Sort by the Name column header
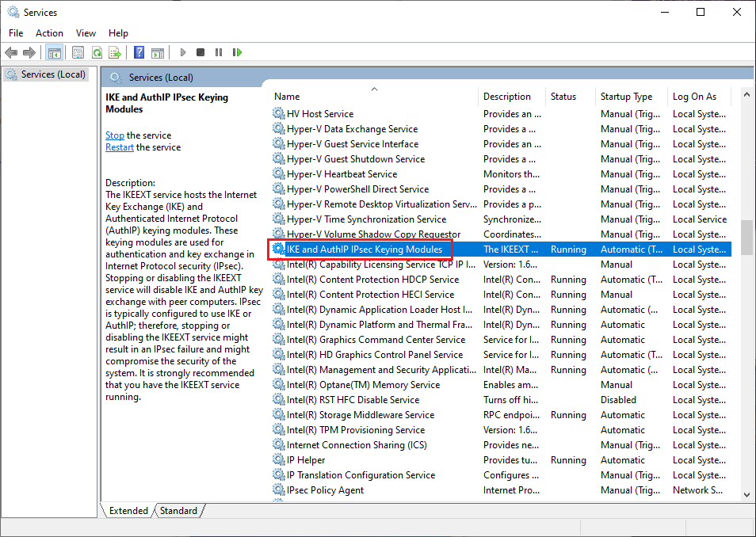The height and width of the screenshot is (537, 756). [x=287, y=97]
